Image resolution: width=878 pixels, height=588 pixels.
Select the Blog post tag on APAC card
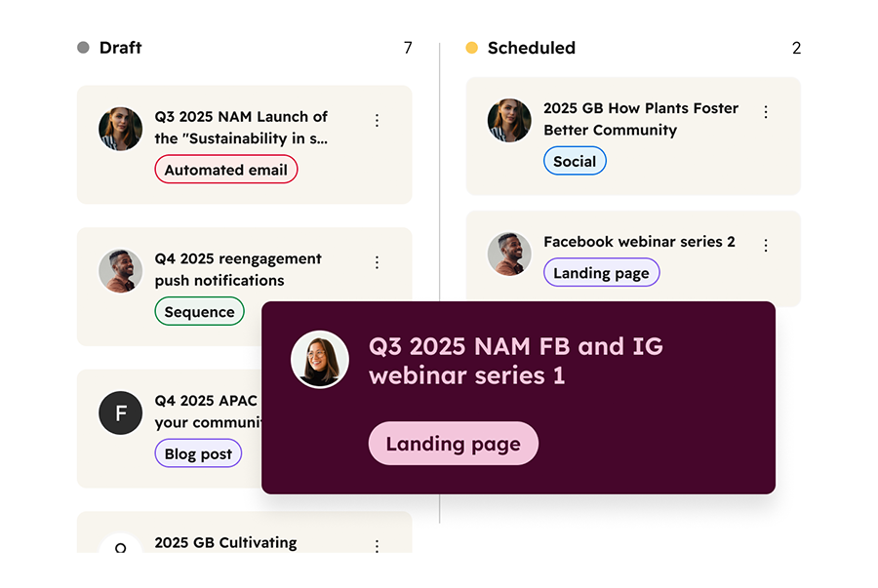[x=198, y=452]
